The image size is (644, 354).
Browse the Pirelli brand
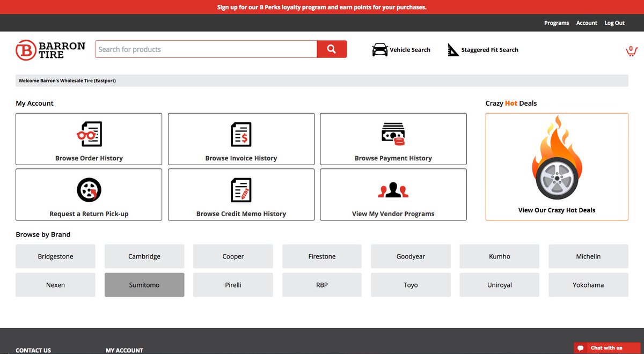[x=233, y=285]
